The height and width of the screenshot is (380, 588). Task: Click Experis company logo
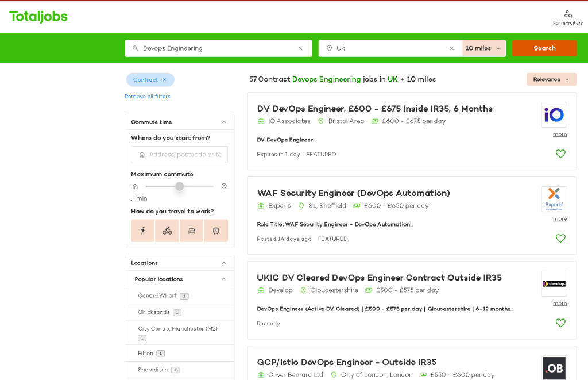[554, 199]
